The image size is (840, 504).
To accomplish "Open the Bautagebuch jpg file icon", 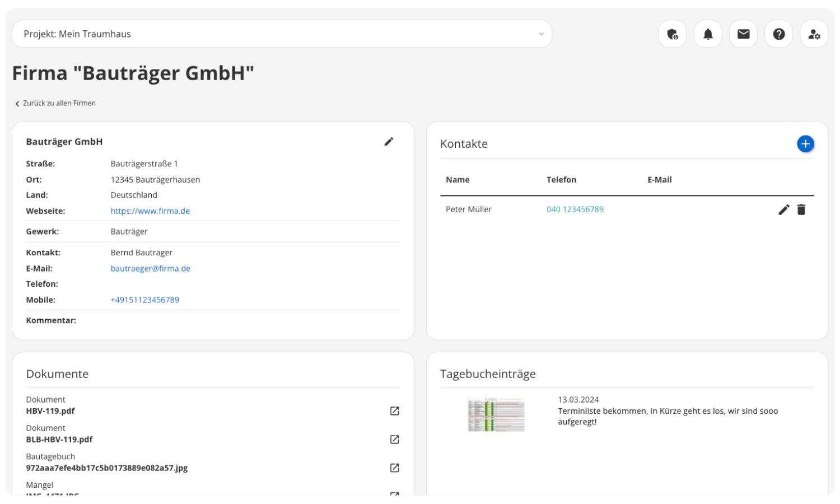I will [394, 468].
